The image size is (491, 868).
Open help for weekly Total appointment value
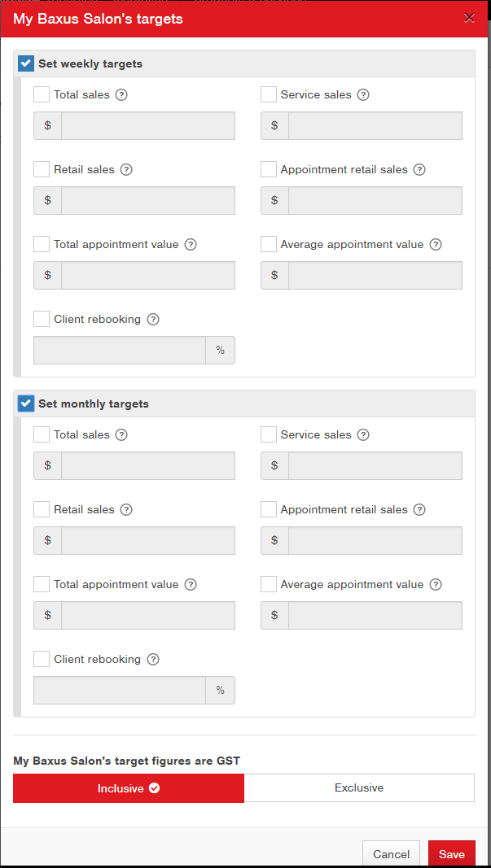[x=191, y=244]
